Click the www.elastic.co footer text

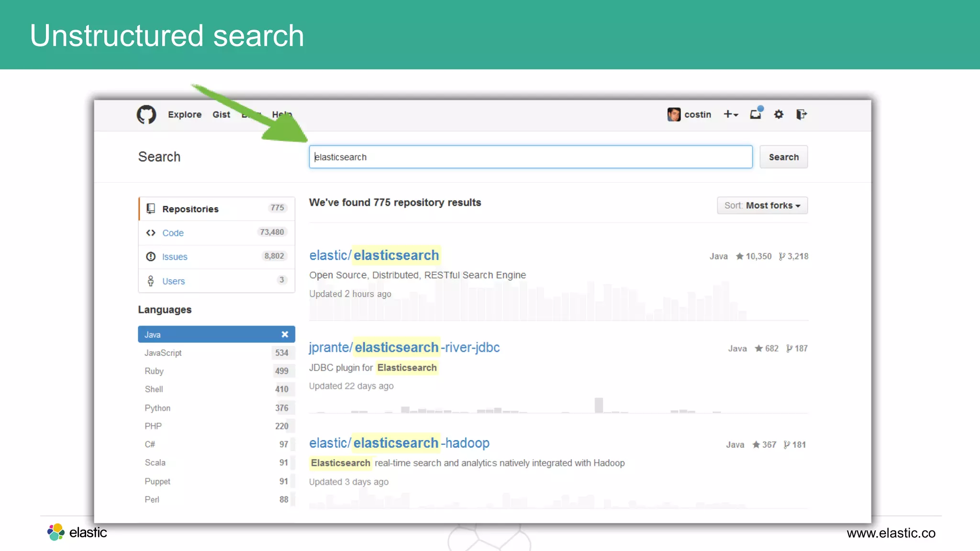(x=891, y=533)
